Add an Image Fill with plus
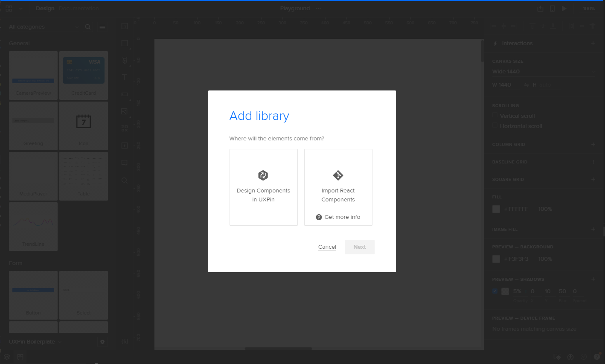Screen dimensions: 605x364 coord(593,230)
